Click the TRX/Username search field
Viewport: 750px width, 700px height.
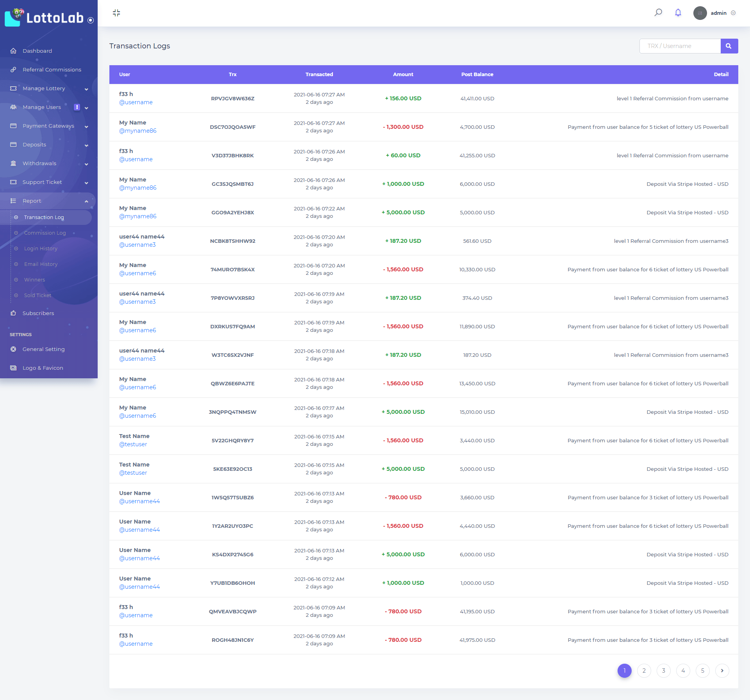tap(680, 45)
